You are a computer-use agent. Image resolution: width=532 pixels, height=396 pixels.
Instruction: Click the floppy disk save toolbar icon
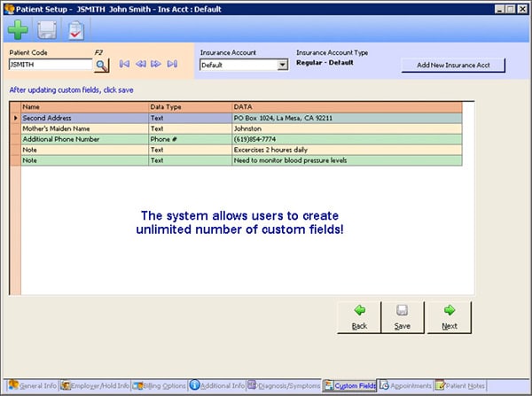click(x=47, y=30)
